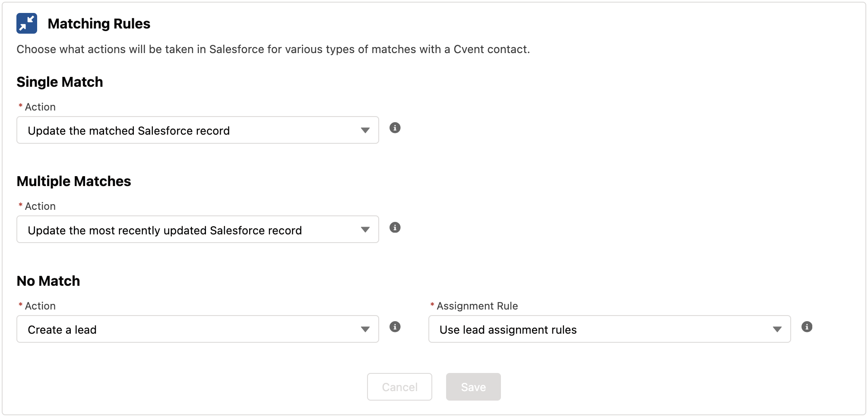
Task: Click the Assignment Rule info icon
Action: [x=807, y=327]
